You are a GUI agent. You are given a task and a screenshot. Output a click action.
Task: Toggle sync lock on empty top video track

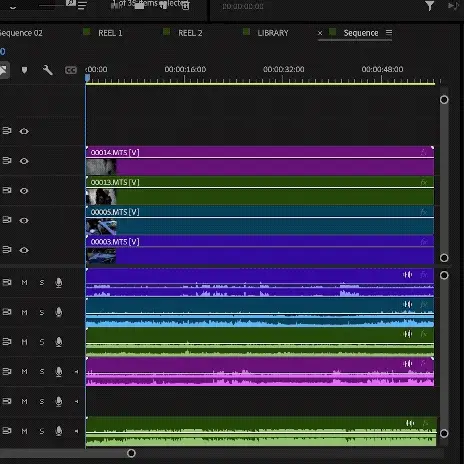tap(7, 131)
